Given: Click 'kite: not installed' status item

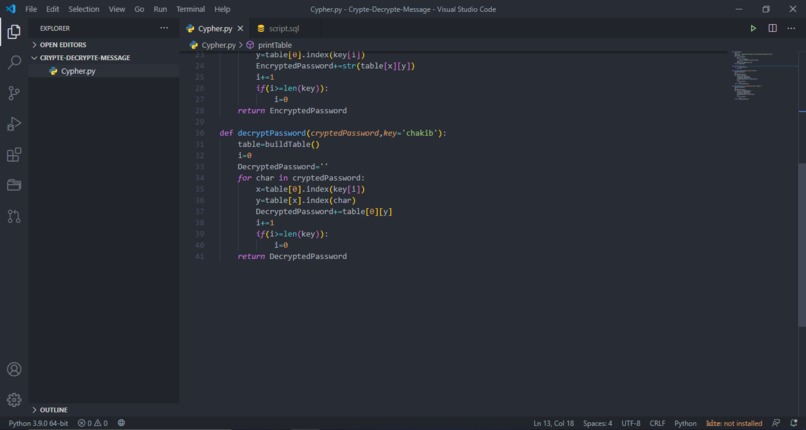Looking at the screenshot, I should tap(734, 423).
